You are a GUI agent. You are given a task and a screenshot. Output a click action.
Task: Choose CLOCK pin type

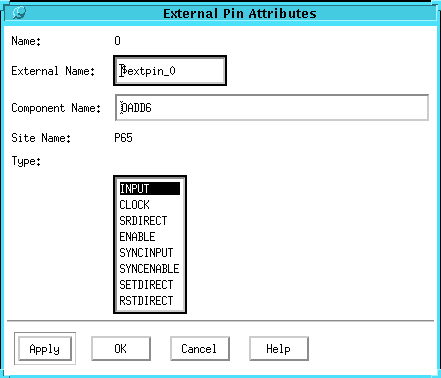[x=150, y=205]
